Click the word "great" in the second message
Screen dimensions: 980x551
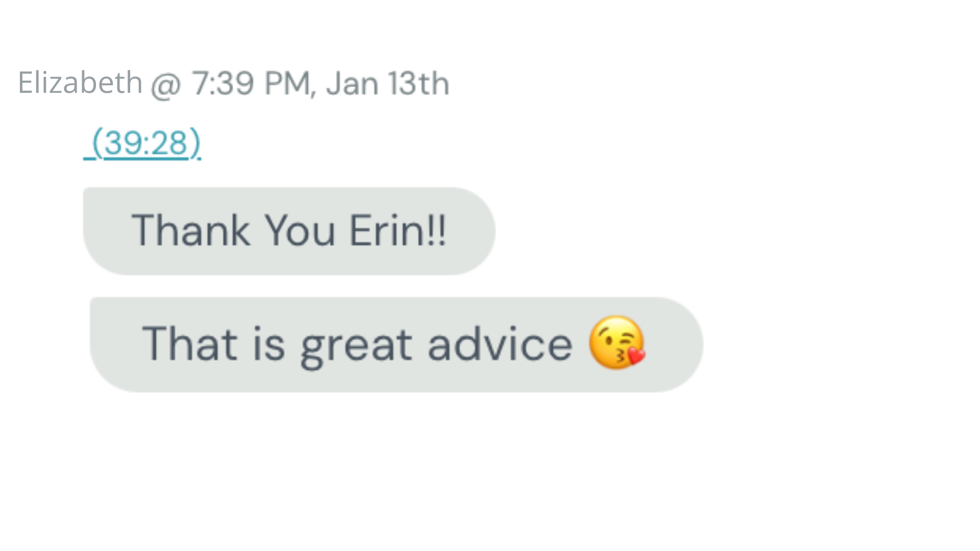pos(356,345)
